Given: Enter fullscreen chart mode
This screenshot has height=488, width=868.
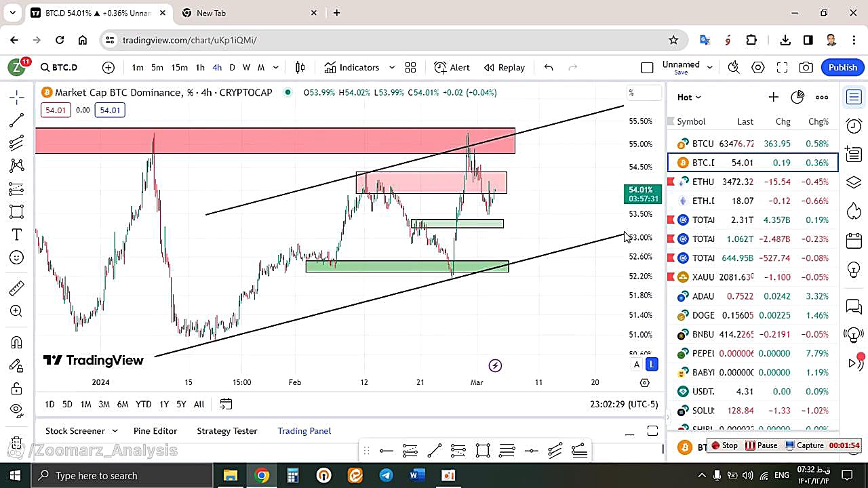Looking at the screenshot, I should (782, 67).
